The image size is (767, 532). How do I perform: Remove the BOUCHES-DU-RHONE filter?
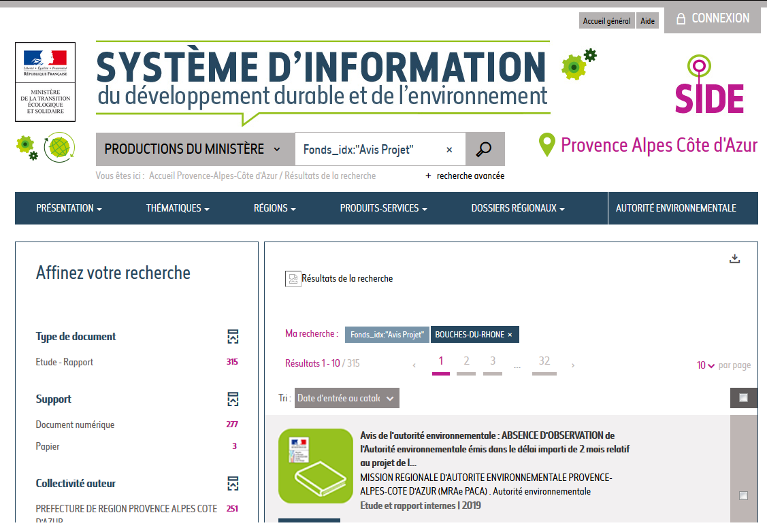pyautogui.click(x=510, y=335)
